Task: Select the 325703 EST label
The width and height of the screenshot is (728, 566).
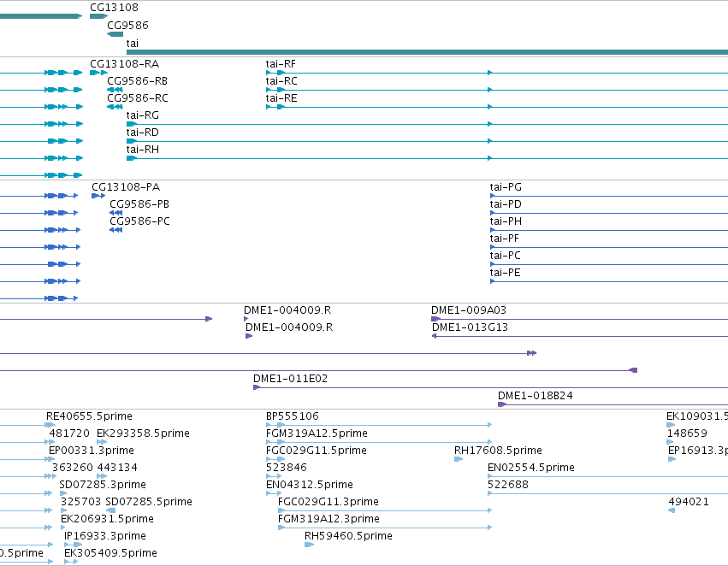Action: pos(80,502)
